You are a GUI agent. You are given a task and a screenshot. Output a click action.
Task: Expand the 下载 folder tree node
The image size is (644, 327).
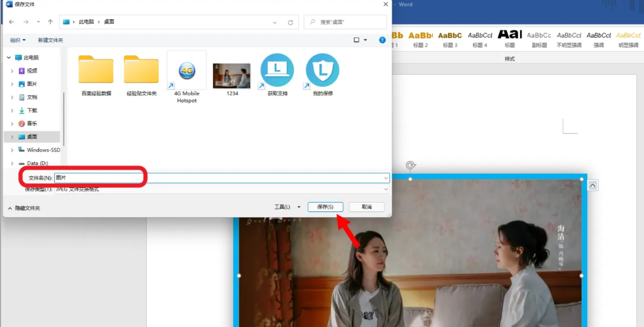click(x=12, y=111)
